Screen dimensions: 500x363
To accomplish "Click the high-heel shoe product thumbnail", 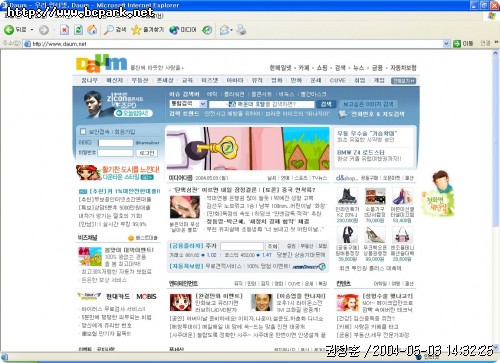I will point(374,235).
